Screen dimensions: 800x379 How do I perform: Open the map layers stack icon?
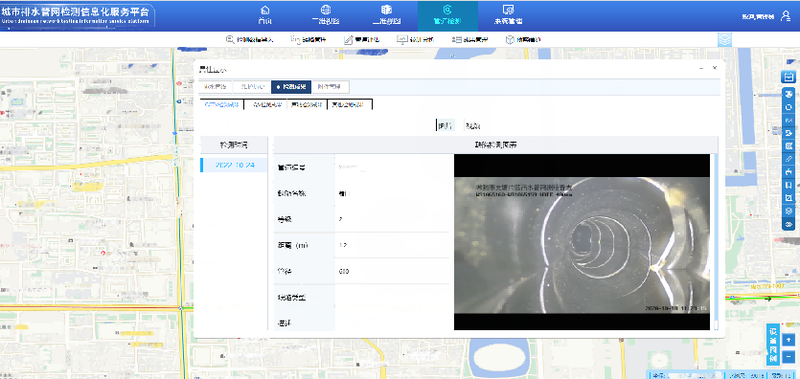(x=725, y=40)
